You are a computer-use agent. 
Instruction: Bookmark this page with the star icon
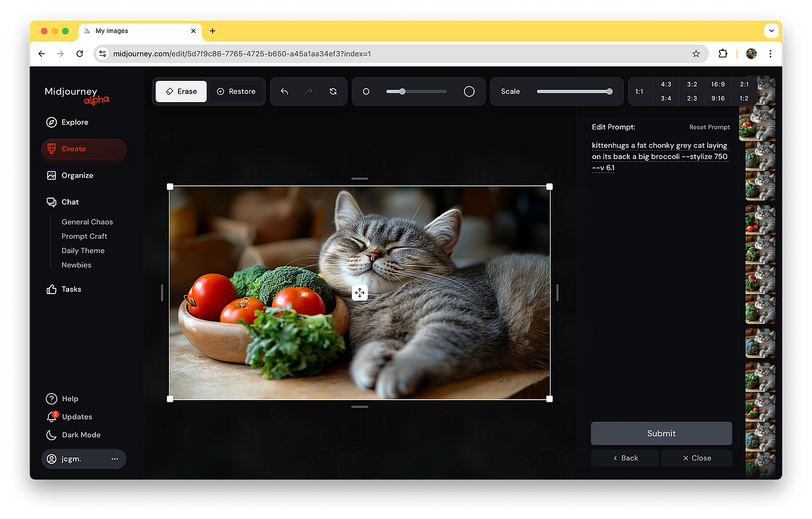[x=696, y=54]
